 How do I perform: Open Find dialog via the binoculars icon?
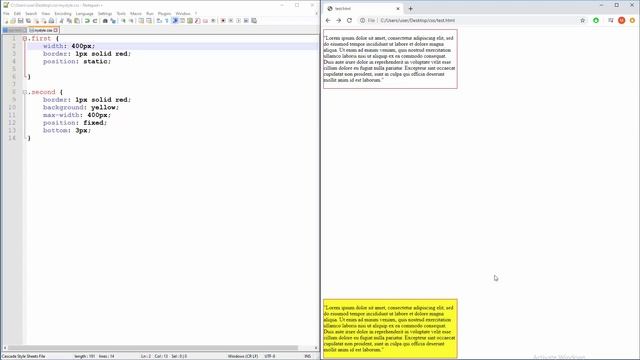105,21
